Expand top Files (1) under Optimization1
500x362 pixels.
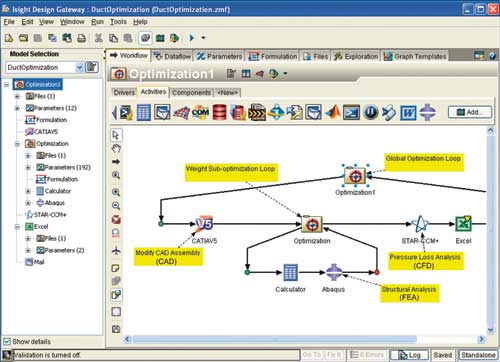[17, 96]
